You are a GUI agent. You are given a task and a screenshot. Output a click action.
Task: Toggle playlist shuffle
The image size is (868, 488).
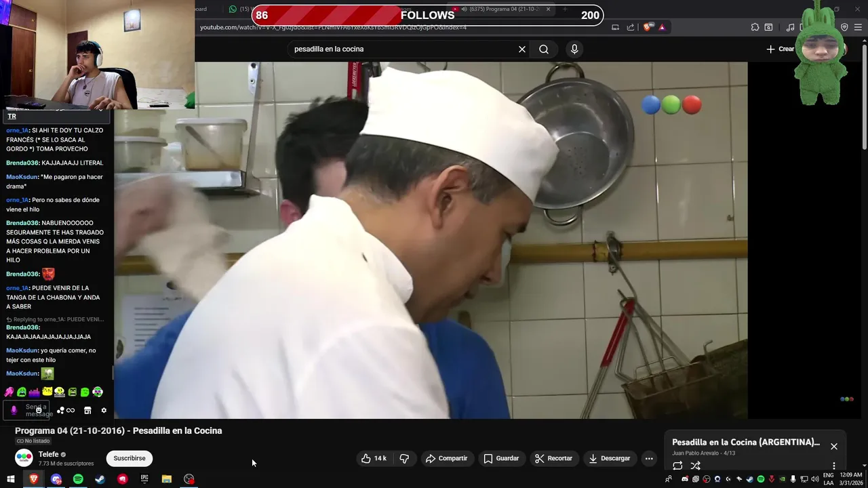tap(695, 466)
